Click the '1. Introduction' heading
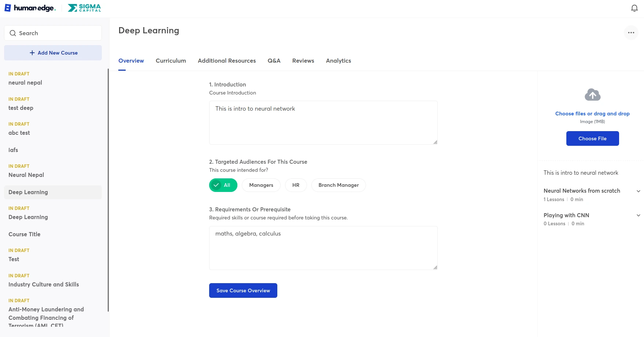Image resolution: width=644 pixels, height=337 pixels. click(x=227, y=85)
